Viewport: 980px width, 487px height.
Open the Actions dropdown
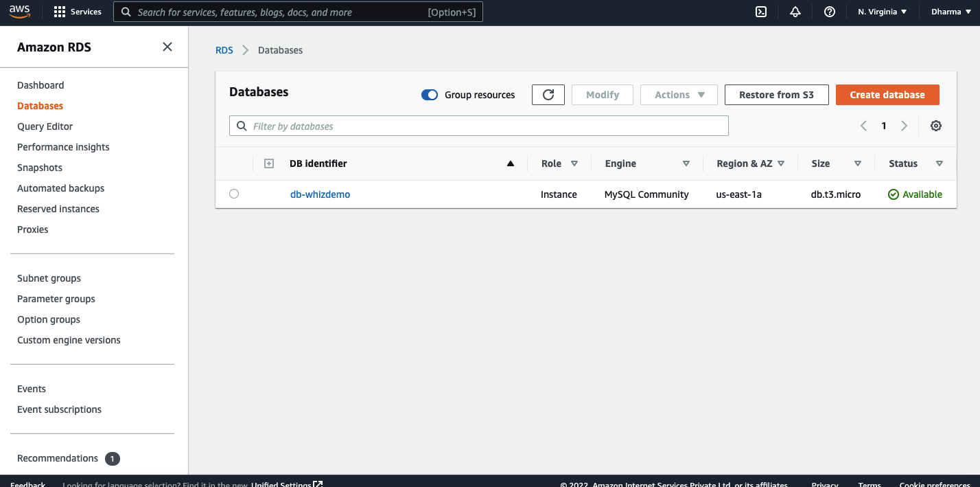pyautogui.click(x=679, y=95)
